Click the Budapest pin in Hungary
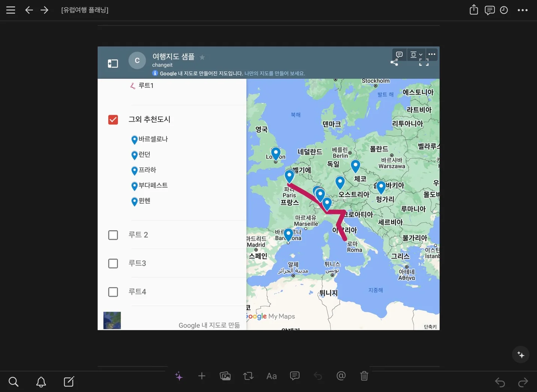This screenshot has height=392, width=537. [x=381, y=187]
